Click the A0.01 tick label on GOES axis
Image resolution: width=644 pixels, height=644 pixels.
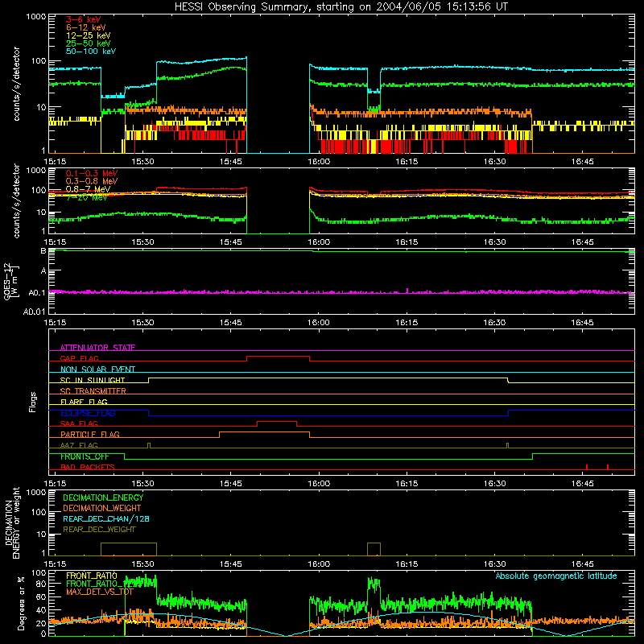coord(35,312)
